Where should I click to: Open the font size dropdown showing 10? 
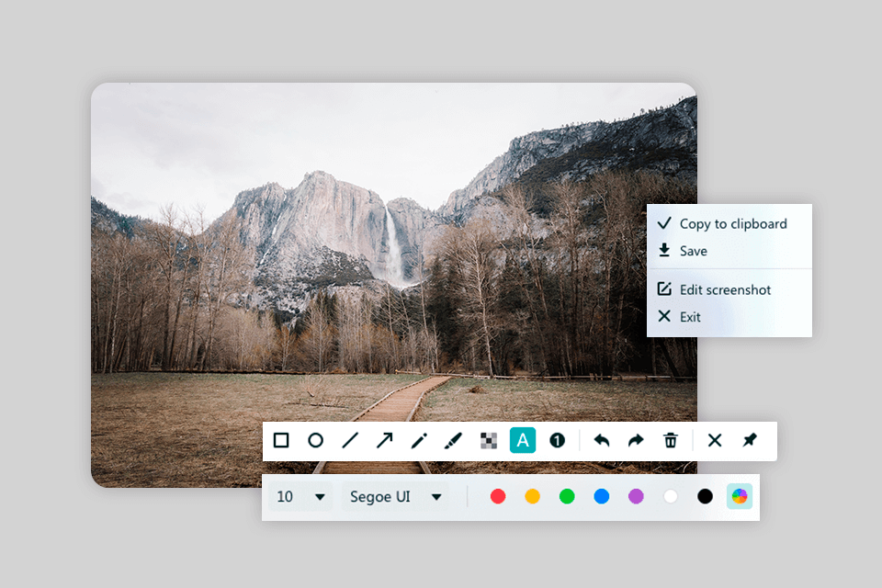tap(300, 497)
